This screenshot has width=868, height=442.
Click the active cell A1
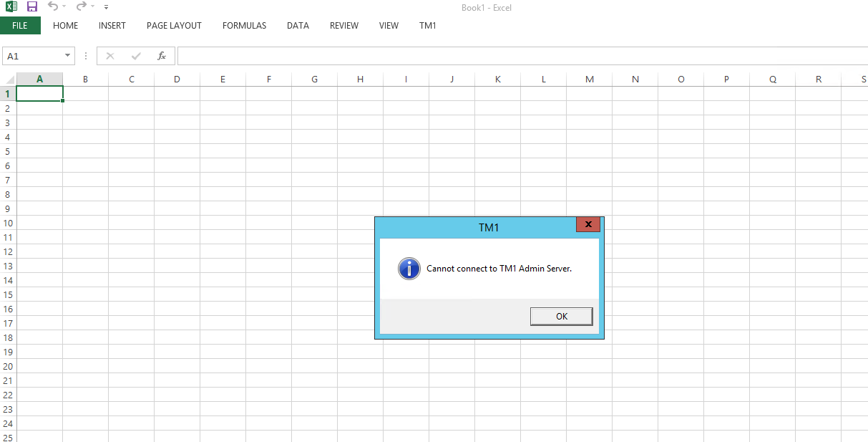39,93
